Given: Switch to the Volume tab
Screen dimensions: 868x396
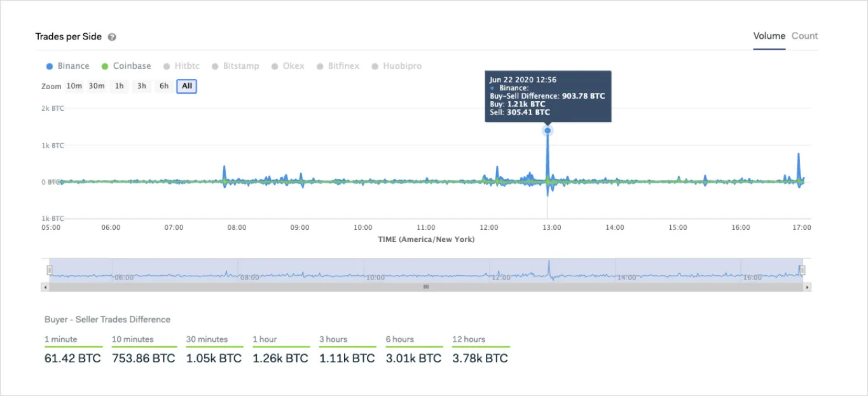Looking at the screenshot, I should point(769,36).
